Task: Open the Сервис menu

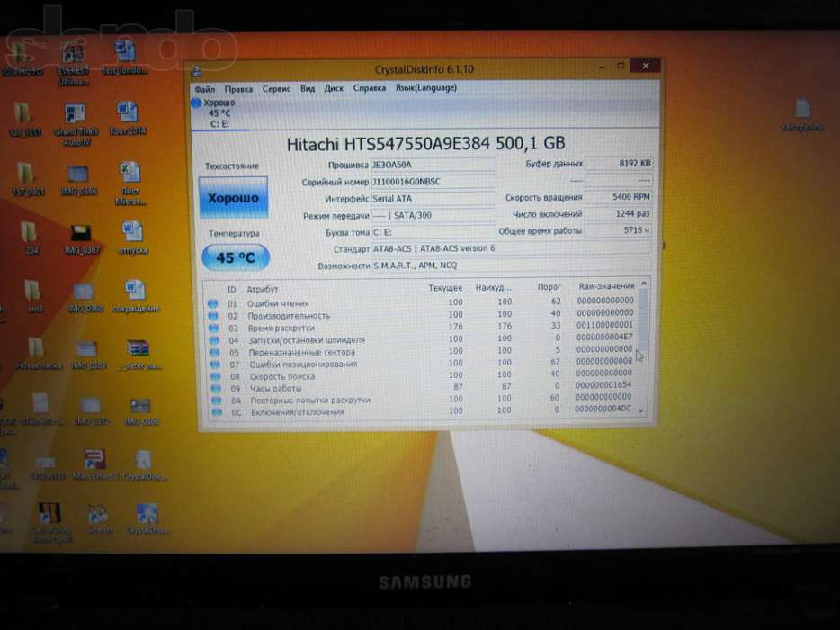Action: point(276,88)
